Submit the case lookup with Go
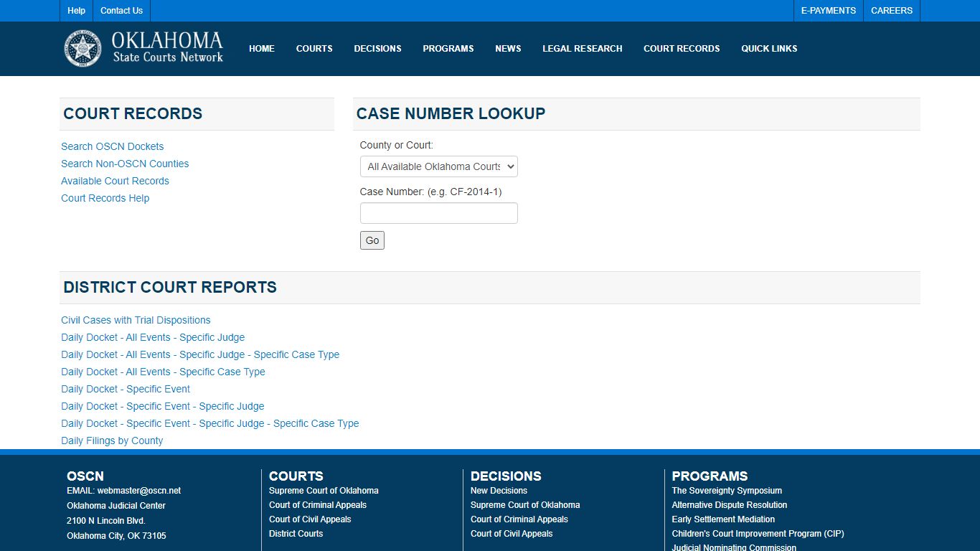Screen dimensions: 980x551 coord(372,240)
